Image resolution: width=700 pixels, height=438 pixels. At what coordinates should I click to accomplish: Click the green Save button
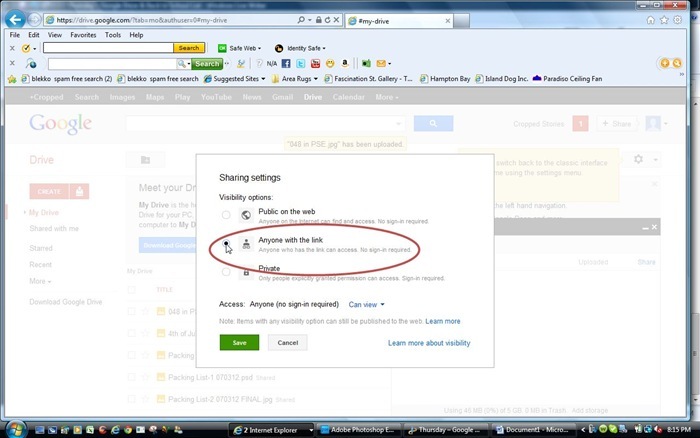click(x=239, y=342)
